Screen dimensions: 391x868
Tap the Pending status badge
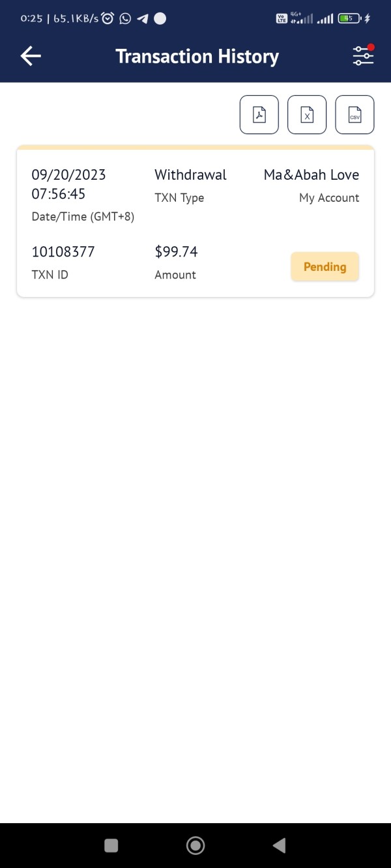(325, 266)
